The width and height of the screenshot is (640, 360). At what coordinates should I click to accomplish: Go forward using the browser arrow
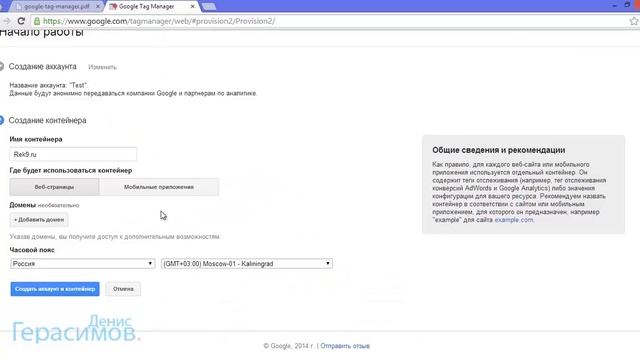(7, 21)
